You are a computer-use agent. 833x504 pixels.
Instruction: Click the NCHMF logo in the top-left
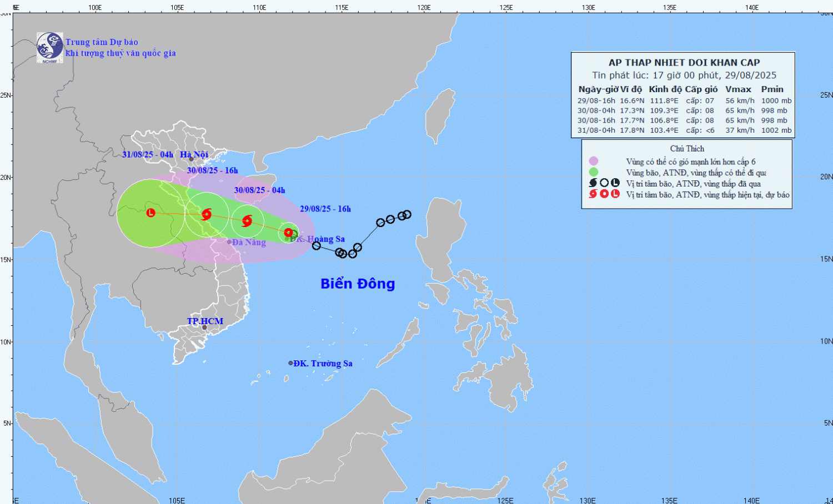click(x=49, y=47)
